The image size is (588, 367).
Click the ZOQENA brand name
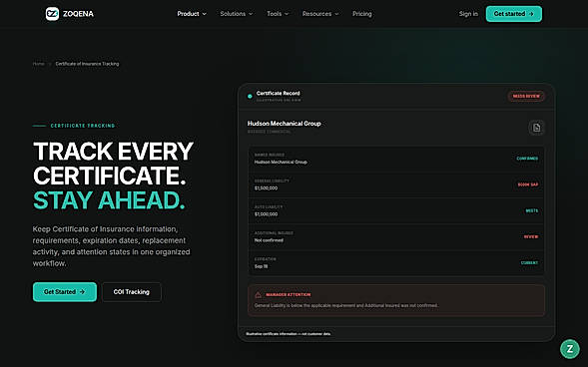tap(78, 14)
